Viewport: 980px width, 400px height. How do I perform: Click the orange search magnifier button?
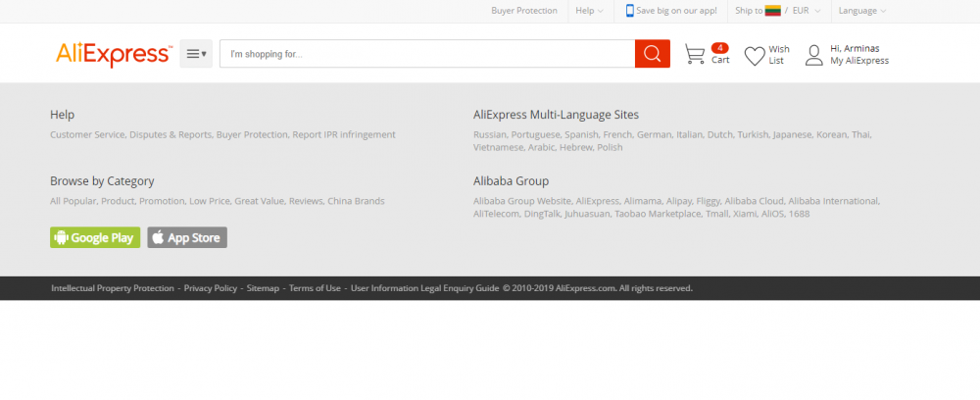pyautogui.click(x=653, y=54)
